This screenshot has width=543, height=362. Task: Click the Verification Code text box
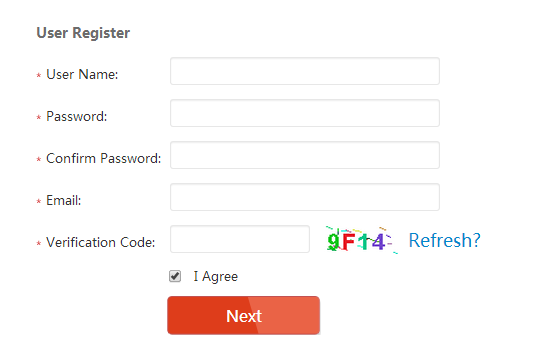(240, 239)
